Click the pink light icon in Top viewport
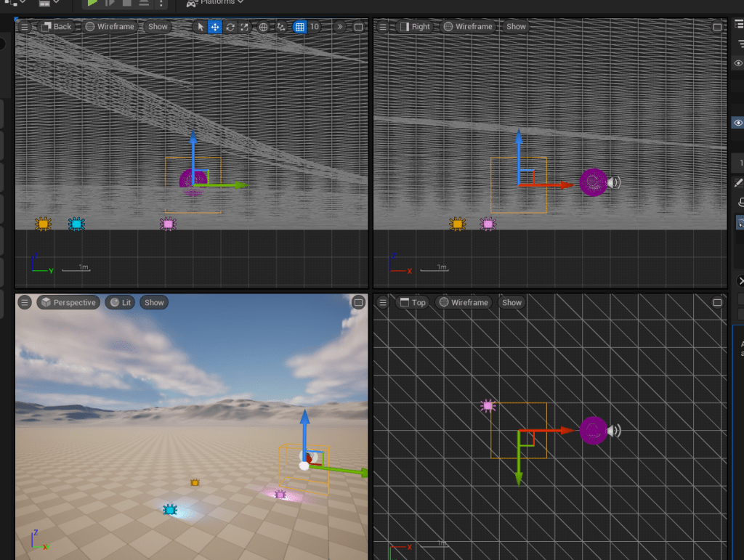The height and width of the screenshot is (560, 744). [x=488, y=406]
